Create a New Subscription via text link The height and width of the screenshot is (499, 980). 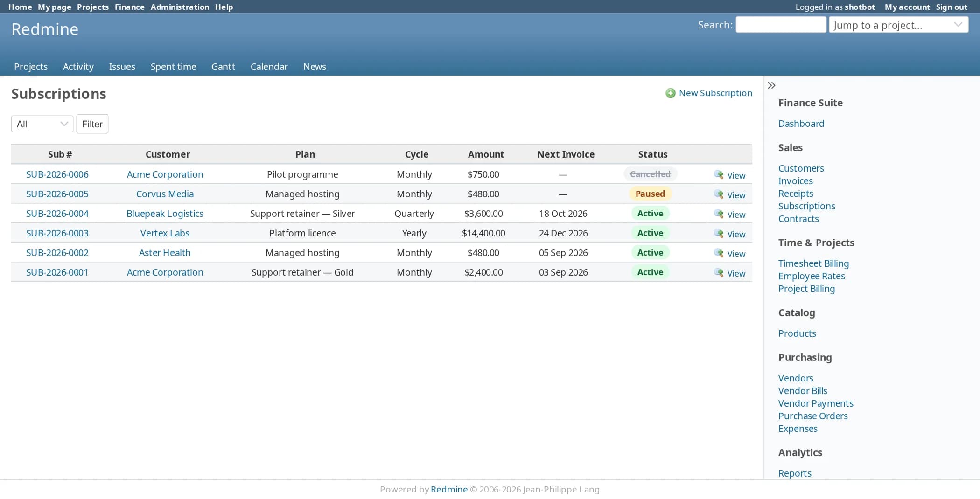(715, 93)
